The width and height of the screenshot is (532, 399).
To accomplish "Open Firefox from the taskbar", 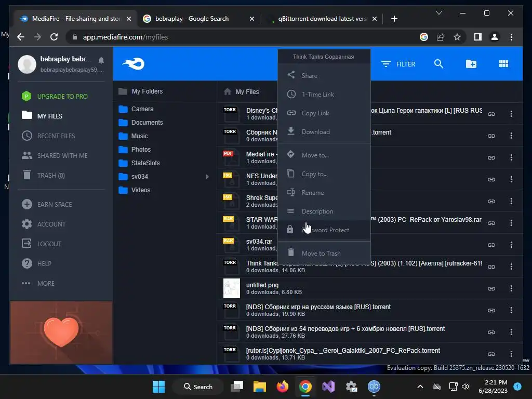I will click(282, 387).
